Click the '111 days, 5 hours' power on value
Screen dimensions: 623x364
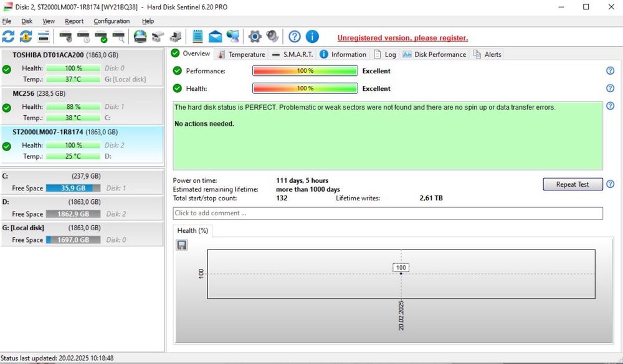tap(302, 180)
